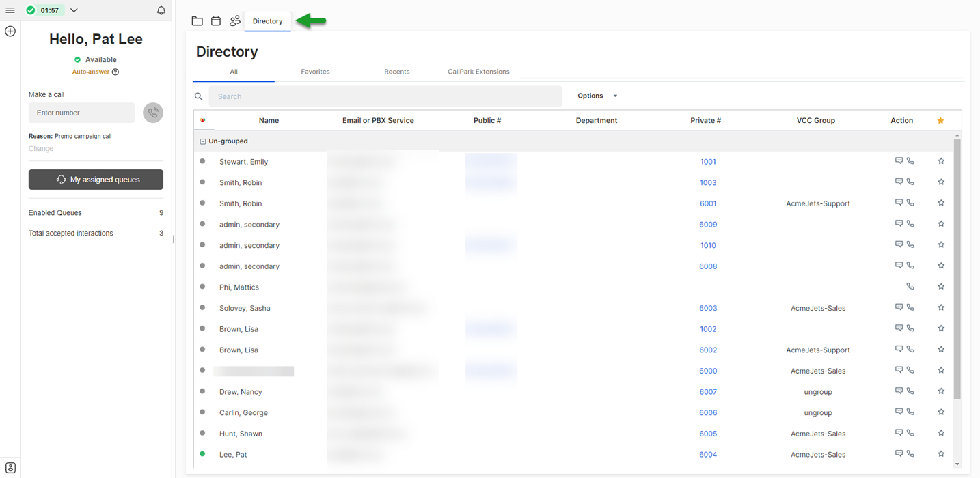Click private number 6003 link
Screen dimensions: 980x478
pyautogui.click(x=708, y=308)
